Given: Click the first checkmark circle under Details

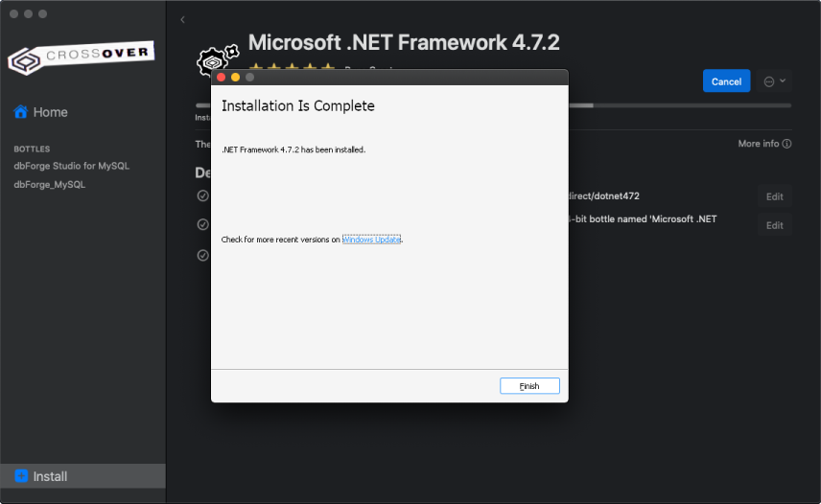Looking at the screenshot, I should (x=203, y=195).
